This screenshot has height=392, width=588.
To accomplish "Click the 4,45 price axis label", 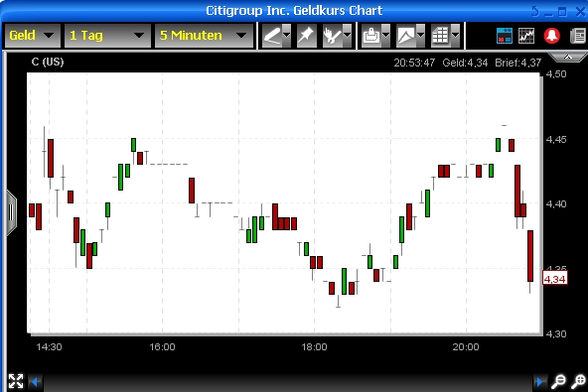I will pyautogui.click(x=556, y=139).
